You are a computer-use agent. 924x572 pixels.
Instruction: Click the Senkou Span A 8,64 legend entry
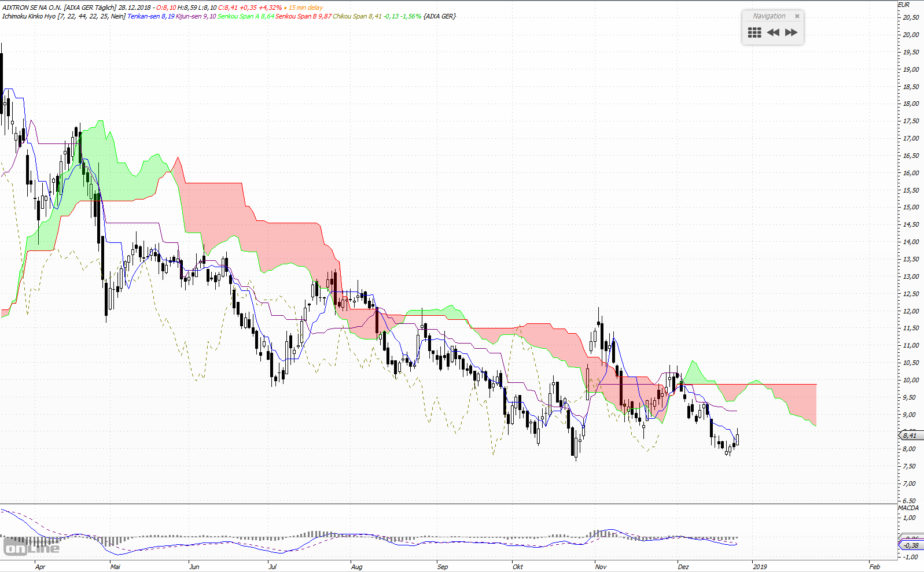pyautogui.click(x=246, y=16)
